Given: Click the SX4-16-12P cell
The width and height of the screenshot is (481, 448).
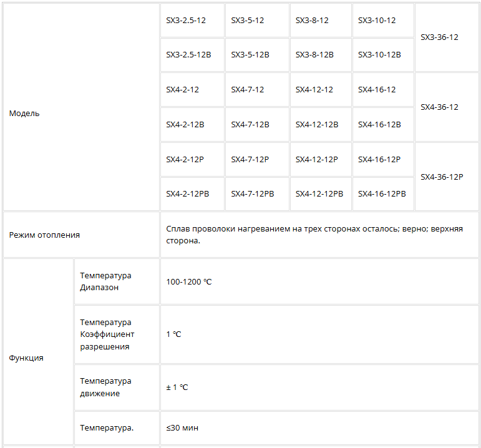Looking at the screenshot, I should coord(383,160).
